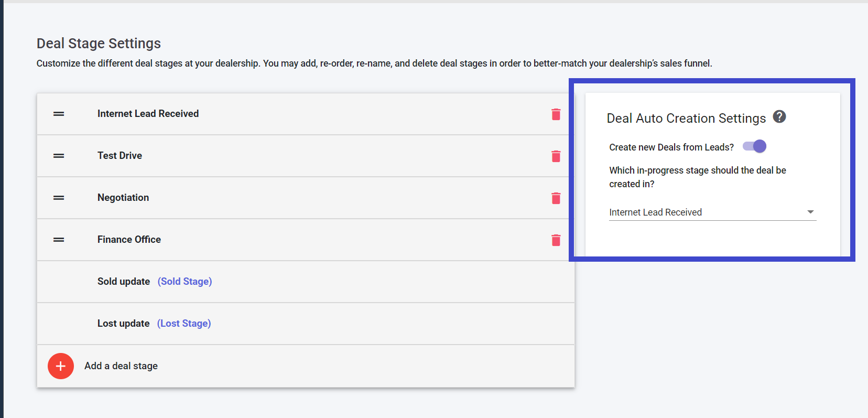Click the dropdown arrow beside Internet Lead Received

coord(810,212)
